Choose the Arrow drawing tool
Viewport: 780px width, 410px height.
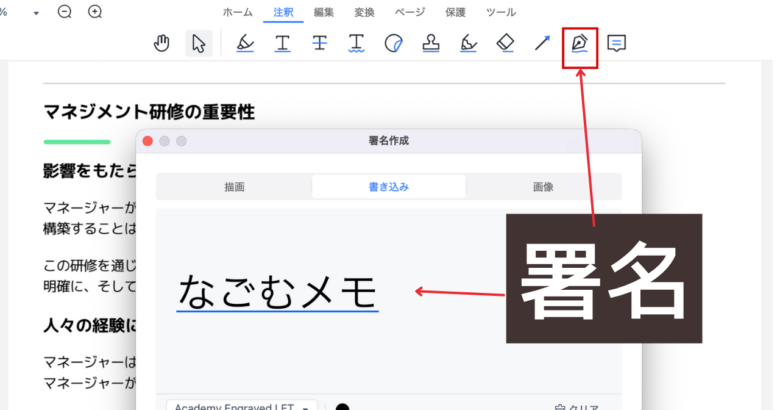click(542, 43)
